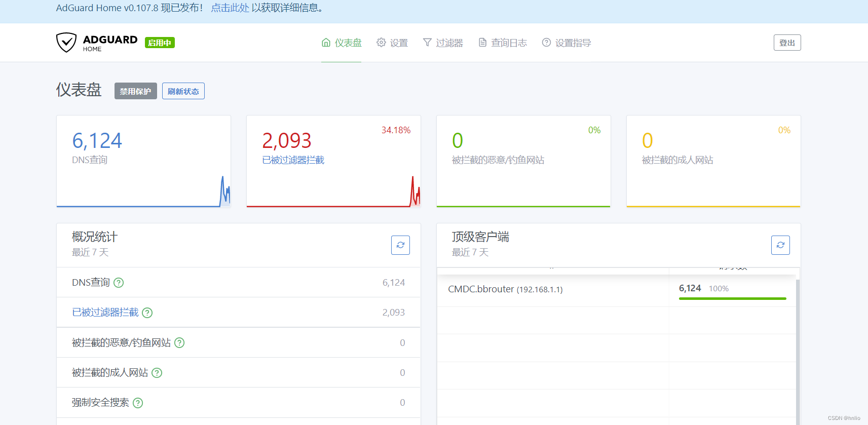Click the 0 count in 被拦截的恶意/钓鱼网站 card
The width and height of the screenshot is (868, 425).
pyautogui.click(x=458, y=141)
